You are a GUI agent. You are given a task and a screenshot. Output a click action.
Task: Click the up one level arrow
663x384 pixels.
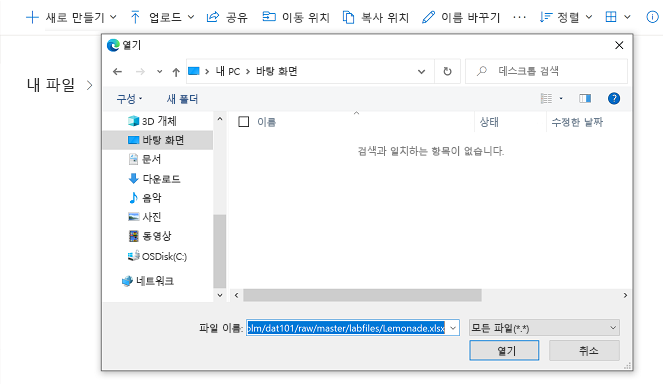click(x=176, y=72)
